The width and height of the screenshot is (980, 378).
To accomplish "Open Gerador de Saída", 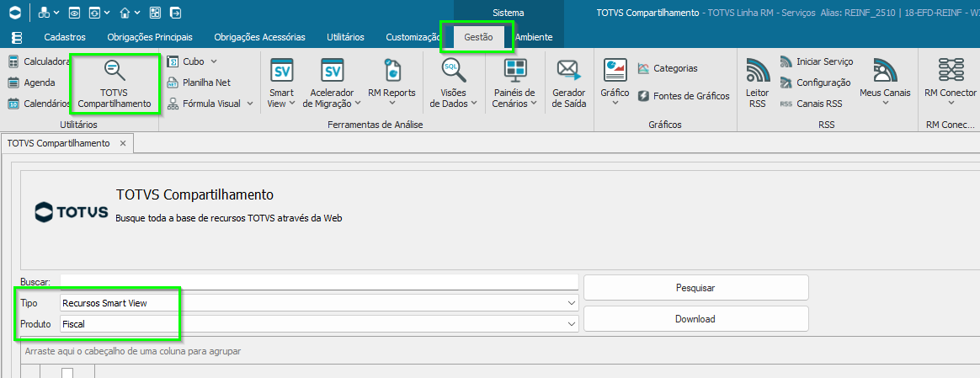I will coord(569,83).
